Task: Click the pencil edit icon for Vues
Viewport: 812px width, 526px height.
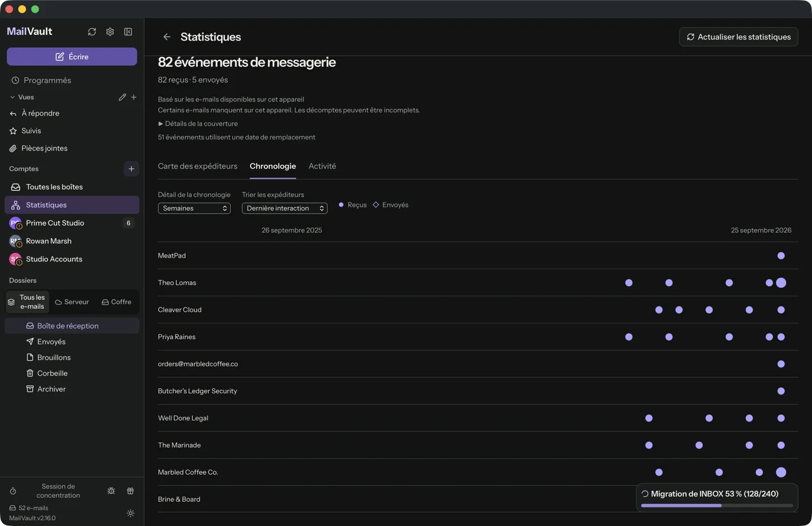Action: (122, 97)
